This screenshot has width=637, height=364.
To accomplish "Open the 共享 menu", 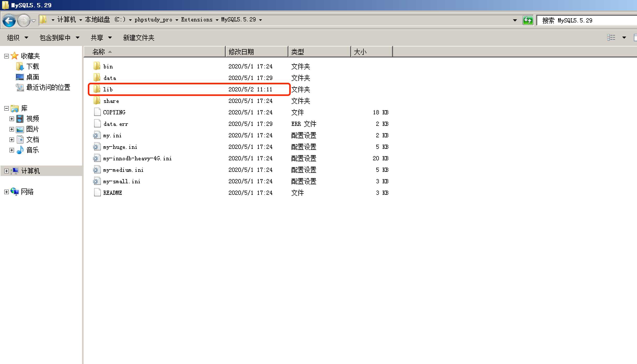I will coord(101,38).
